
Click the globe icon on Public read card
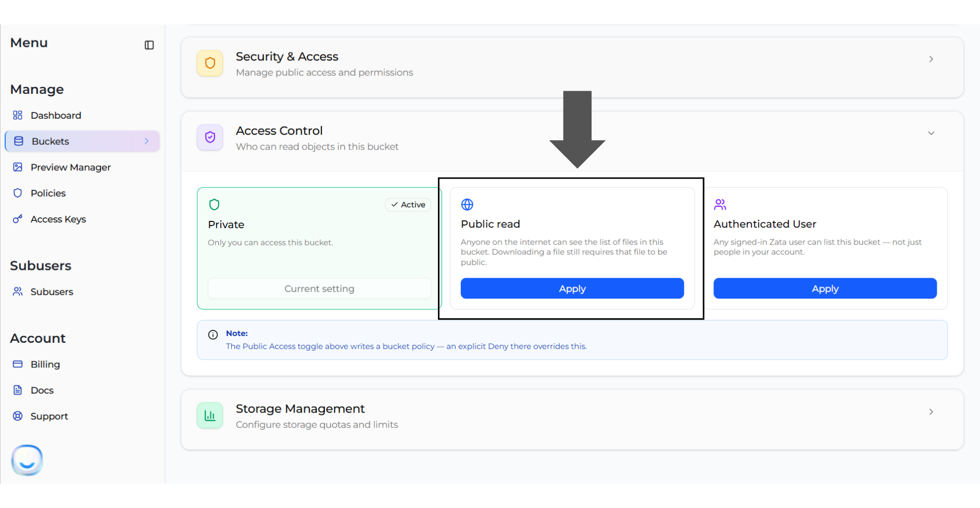467,204
